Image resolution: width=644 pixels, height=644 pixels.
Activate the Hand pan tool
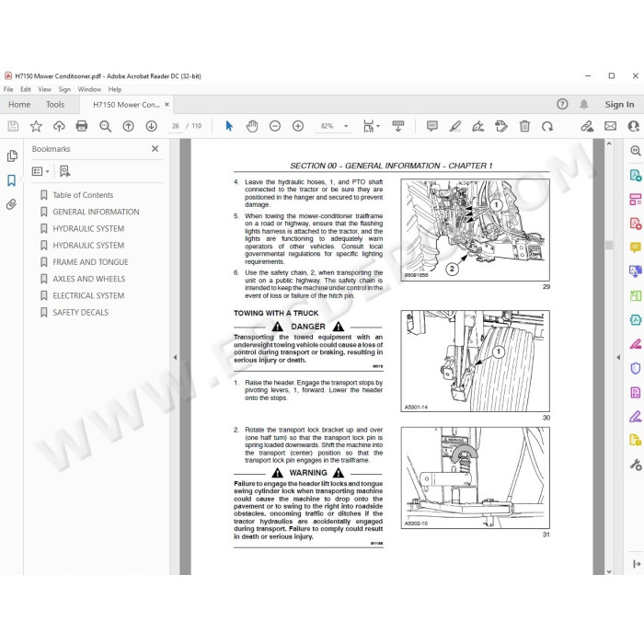tap(252, 126)
